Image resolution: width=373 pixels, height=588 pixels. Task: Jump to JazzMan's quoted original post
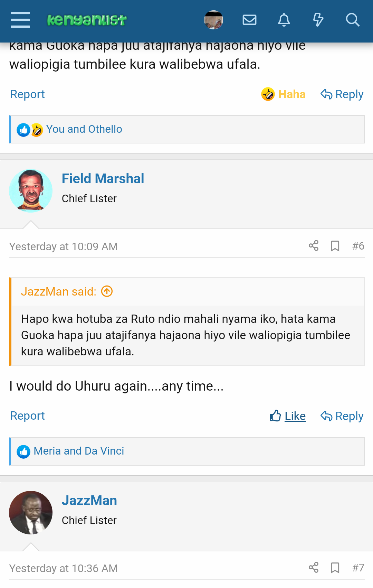coord(107,291)
